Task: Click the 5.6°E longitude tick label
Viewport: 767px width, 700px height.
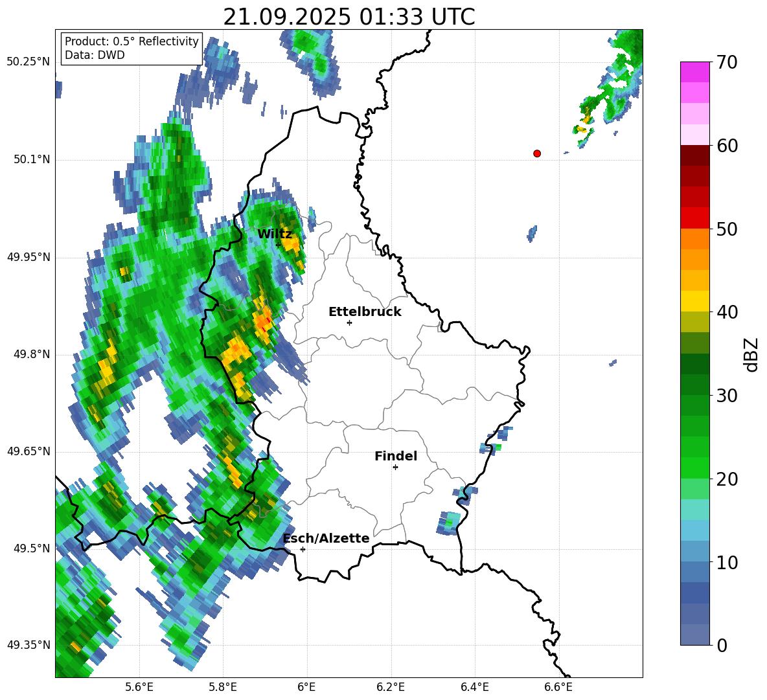Action: pyautogui.click(x=139, y=687)
